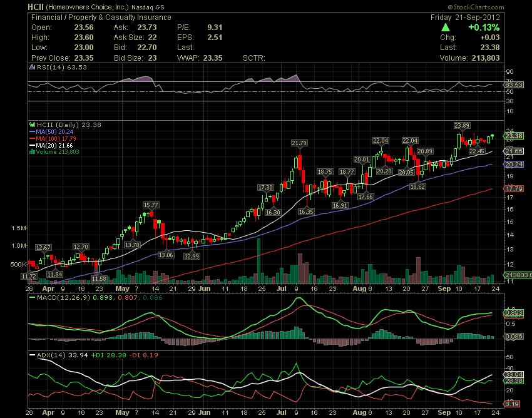Click the 23.38 last price tag on price axis
The image size is (532, 418).
click(514, 136)
